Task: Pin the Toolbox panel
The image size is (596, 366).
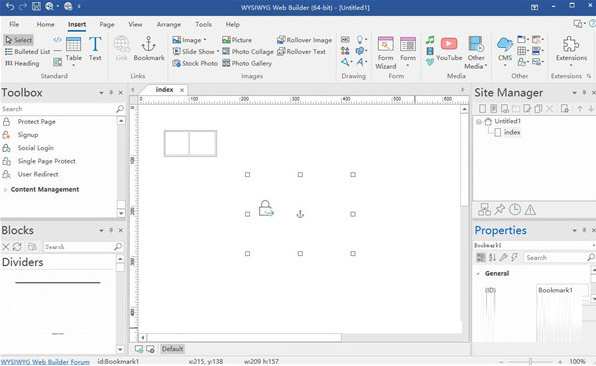Action: pyautogui.click(x=111, y=92)
